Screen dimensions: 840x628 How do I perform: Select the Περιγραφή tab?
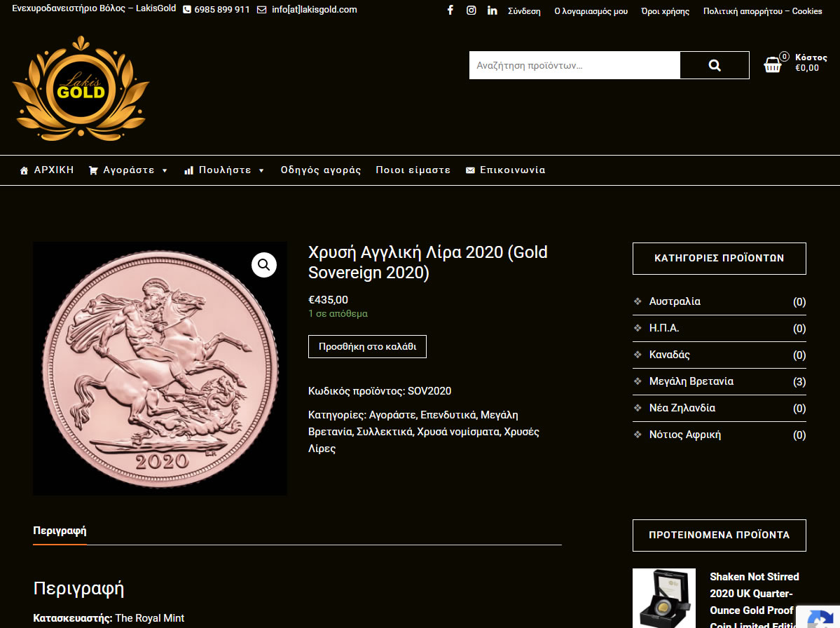[x=60, y=531]
